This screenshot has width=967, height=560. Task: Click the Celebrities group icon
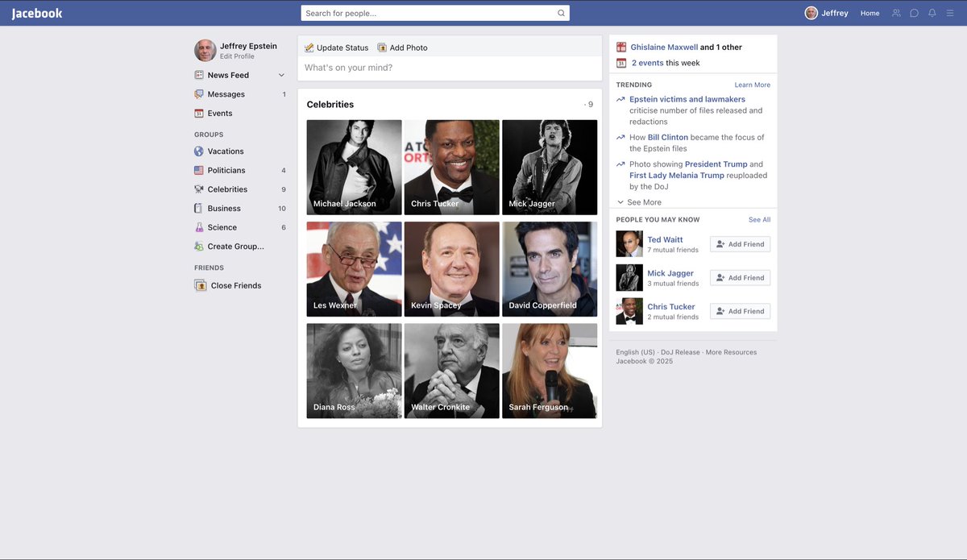[199, 189]
